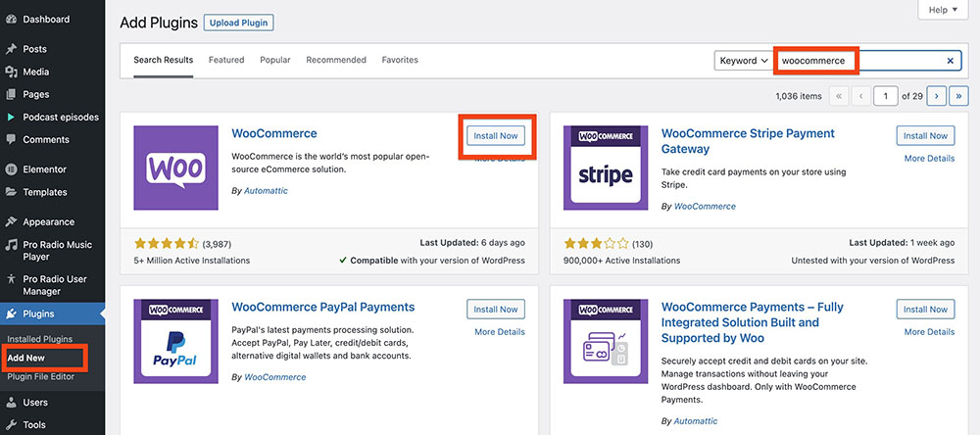Click the Pro Radio Music Player note icon
Viewport: 980px width, 435px height.
pyautogui.click(x=11, y=244)
